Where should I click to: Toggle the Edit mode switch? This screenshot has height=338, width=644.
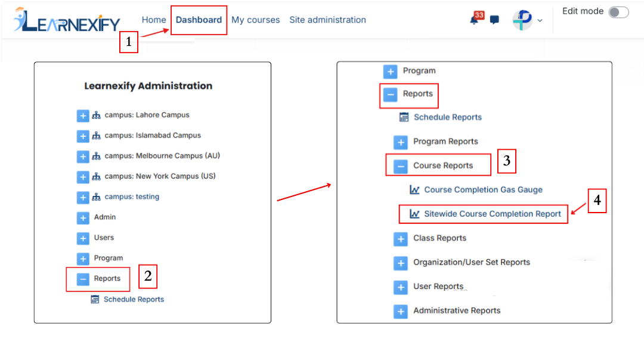click(618, 12)
